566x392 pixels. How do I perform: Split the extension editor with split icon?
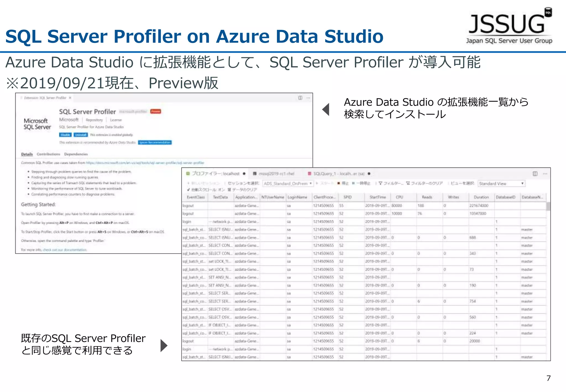pos(300,98)
